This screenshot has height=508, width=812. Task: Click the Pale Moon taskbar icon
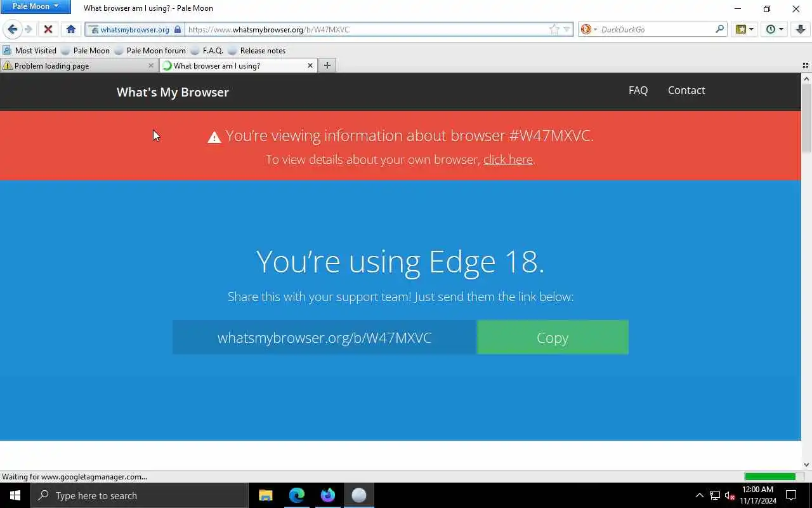[358, 495]
